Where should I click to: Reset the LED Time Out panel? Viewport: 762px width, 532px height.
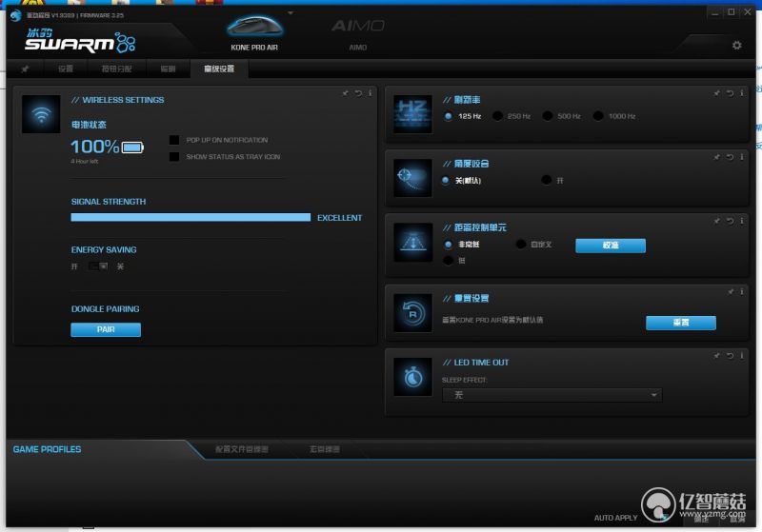(x=730, y=356)
